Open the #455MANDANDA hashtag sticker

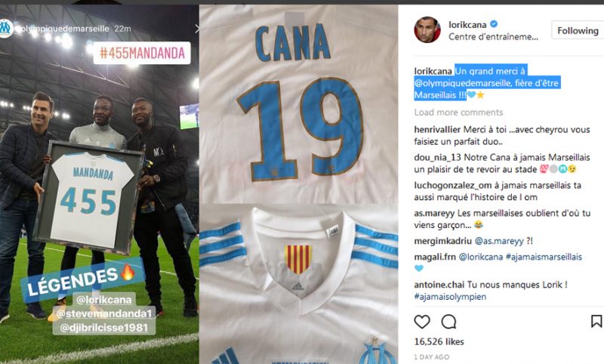point(142,53)
